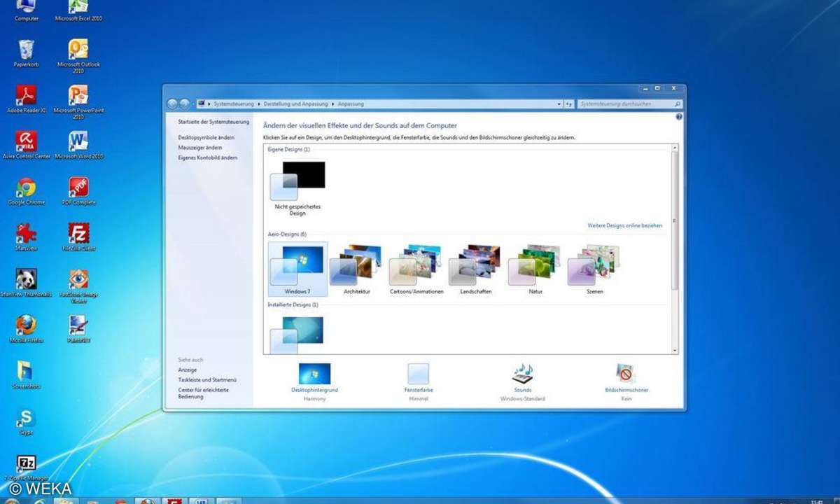Select the PDF Complete desktop icon
The width and height of the screenshot is (840, 504).
pos(78,191)
